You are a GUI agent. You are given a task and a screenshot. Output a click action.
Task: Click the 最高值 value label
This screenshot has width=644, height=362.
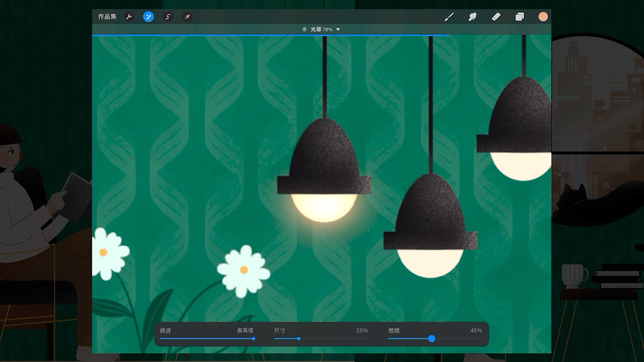[245, 330]
